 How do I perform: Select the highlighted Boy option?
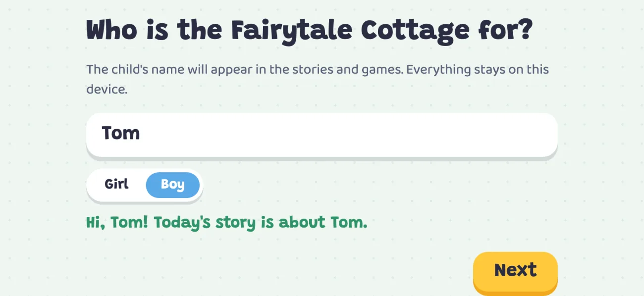tap(172, 185)
